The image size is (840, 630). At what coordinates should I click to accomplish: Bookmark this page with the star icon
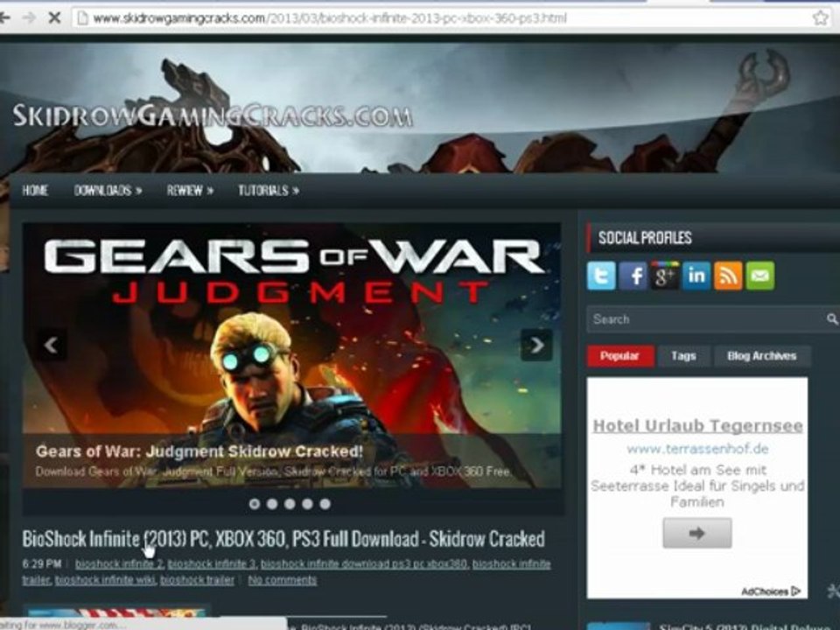pyautogui.click(x=820, y=18)
